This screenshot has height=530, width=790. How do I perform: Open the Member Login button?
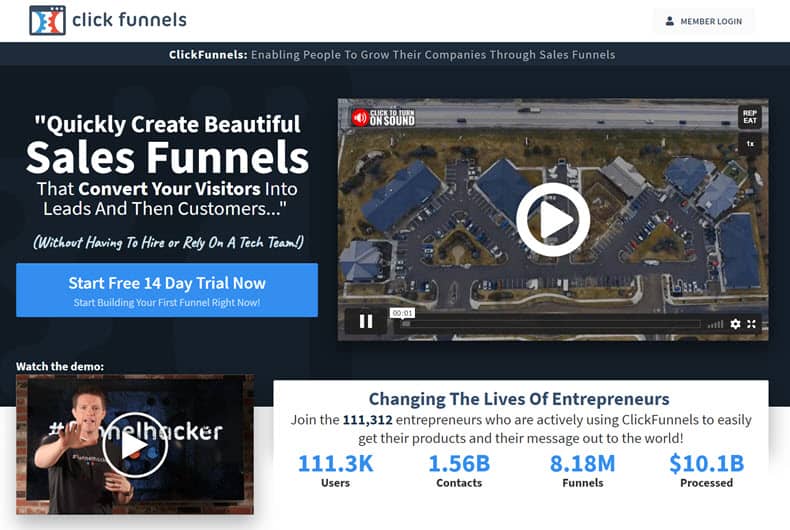click(x=704, y=21)
